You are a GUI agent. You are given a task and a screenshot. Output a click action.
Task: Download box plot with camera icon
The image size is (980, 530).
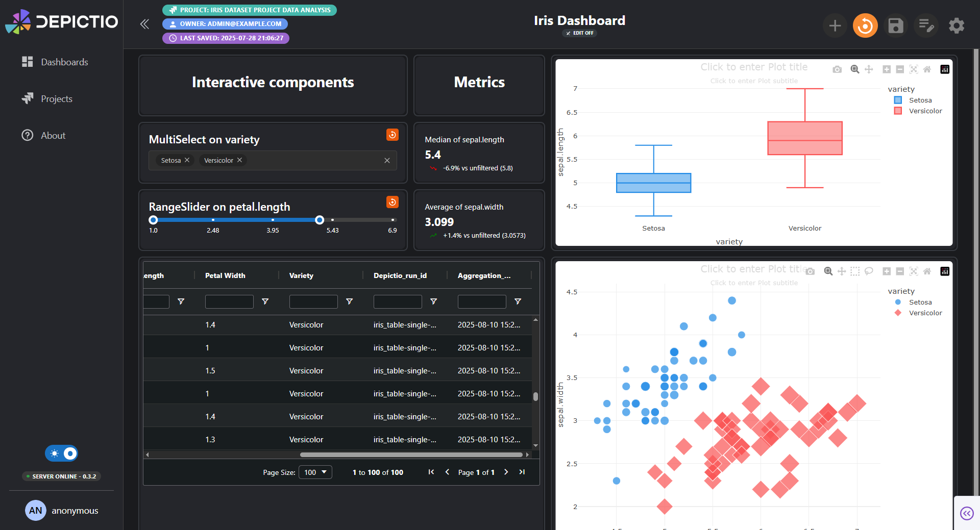[837, 69]
